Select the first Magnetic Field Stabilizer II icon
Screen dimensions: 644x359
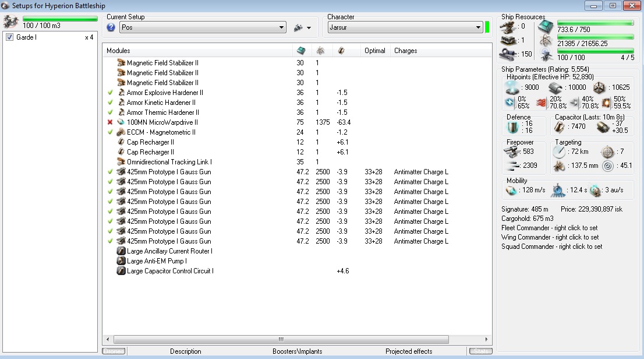[x=121, y=63]
